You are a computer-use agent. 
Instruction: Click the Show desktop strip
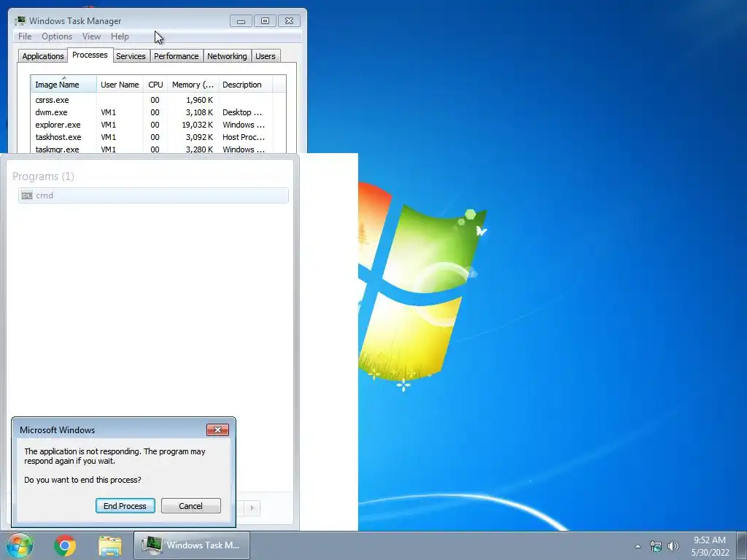(742, 545)
